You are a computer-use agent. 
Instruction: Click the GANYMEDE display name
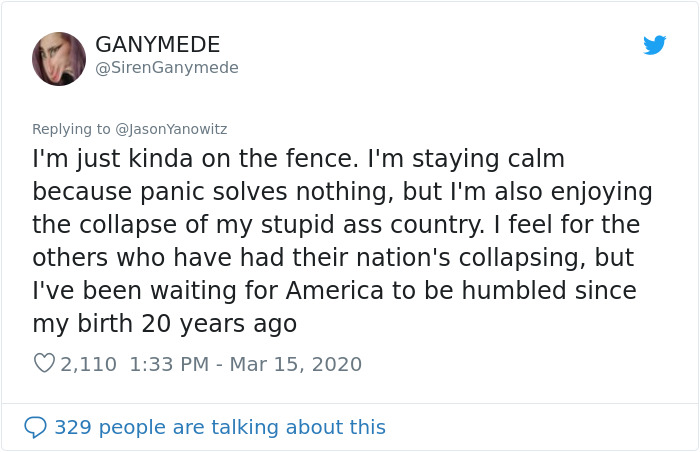click(x=157, y=45)
